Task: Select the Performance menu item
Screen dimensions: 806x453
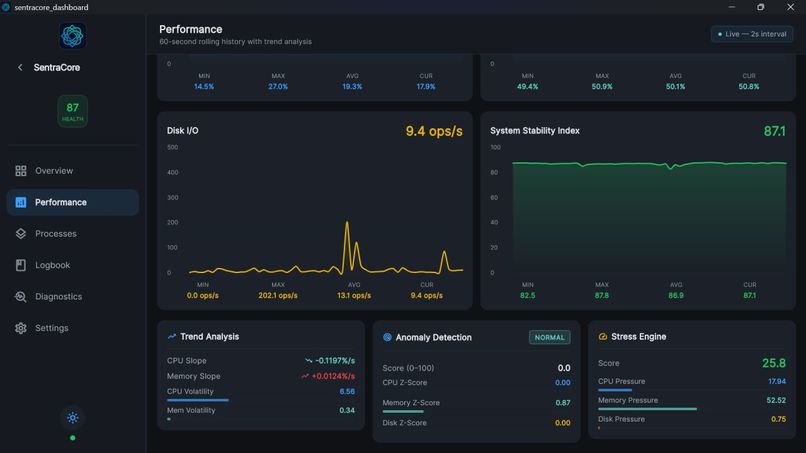Action: [x=72, y=202]
